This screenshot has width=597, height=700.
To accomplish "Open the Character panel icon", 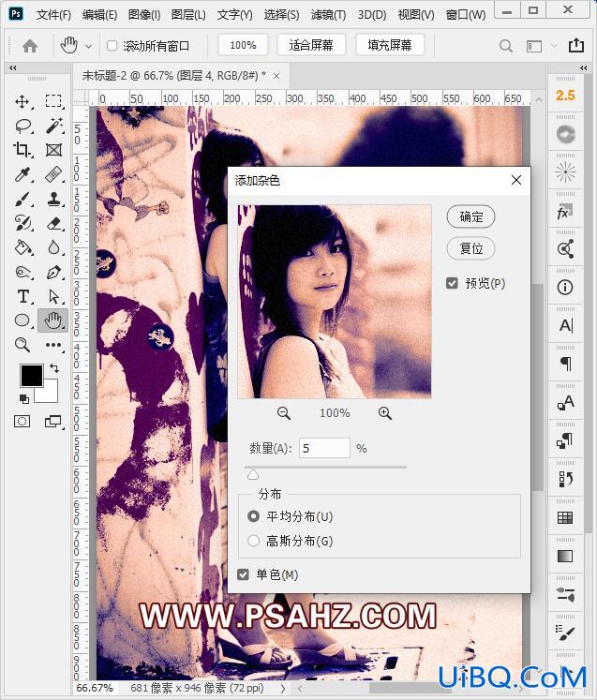I will 565,325.
